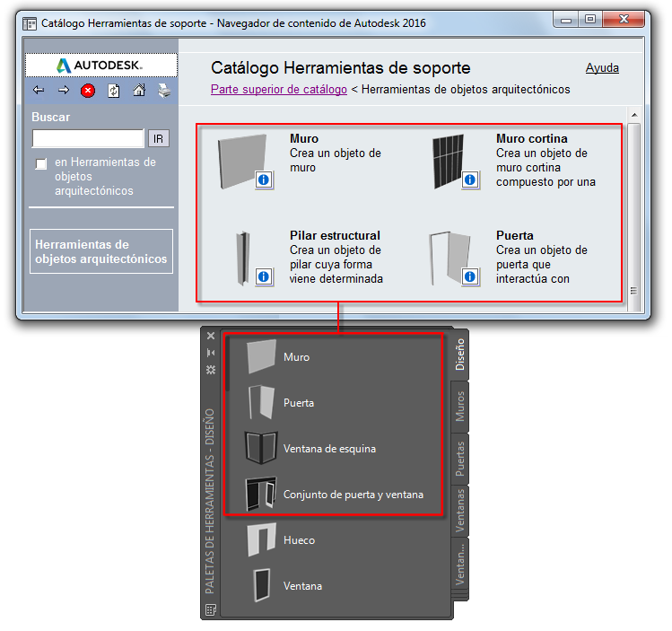Follow the 'Parte superior de catálogo' link

coord(279,89)
